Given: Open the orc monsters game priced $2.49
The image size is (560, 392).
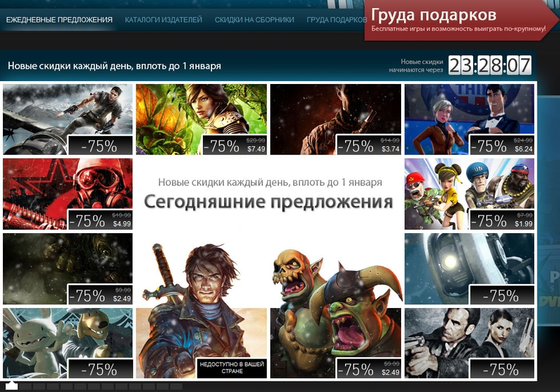Looking at the screenshot, I should click(x=336, y=314).
